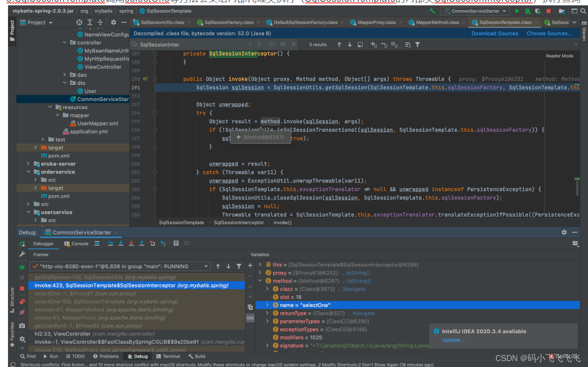The height and width of the screenshot is (367, 588).
Task: Open Console tab in Debug panel
Action: click(x=76, y=243)
